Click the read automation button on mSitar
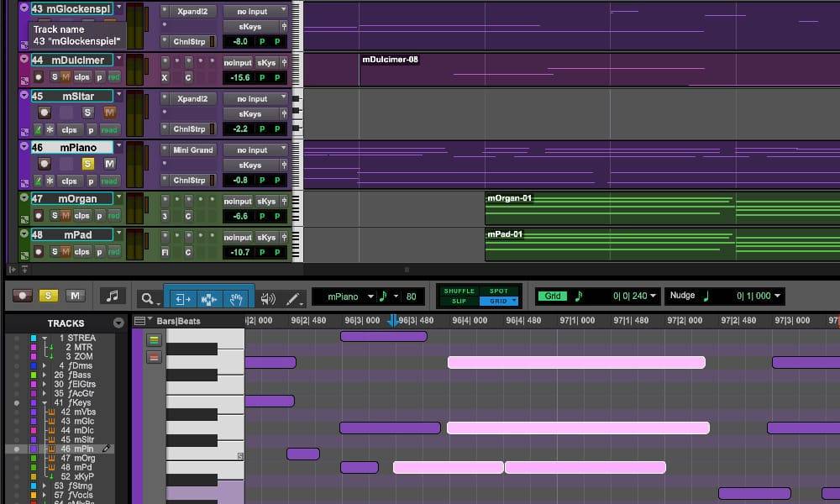The height and width of the screenshot is (504, 840). click(x=109, y=130)
